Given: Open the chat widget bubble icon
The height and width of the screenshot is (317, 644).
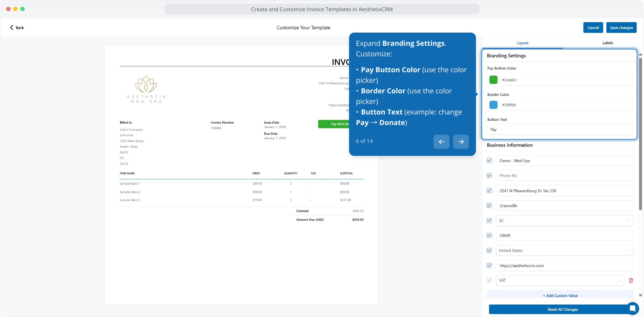Looking at the screenshot, I should [632, 308].
